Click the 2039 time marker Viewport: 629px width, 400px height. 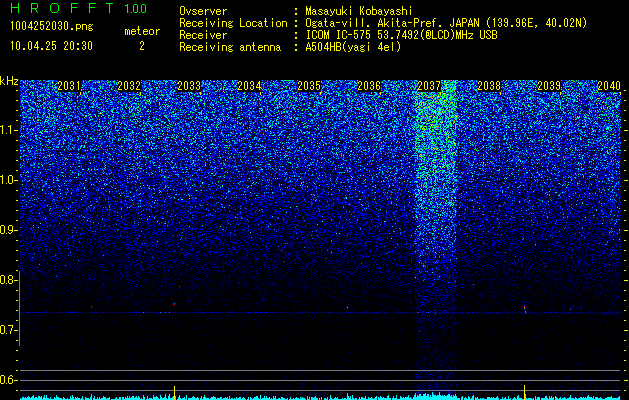pos(549,86)
